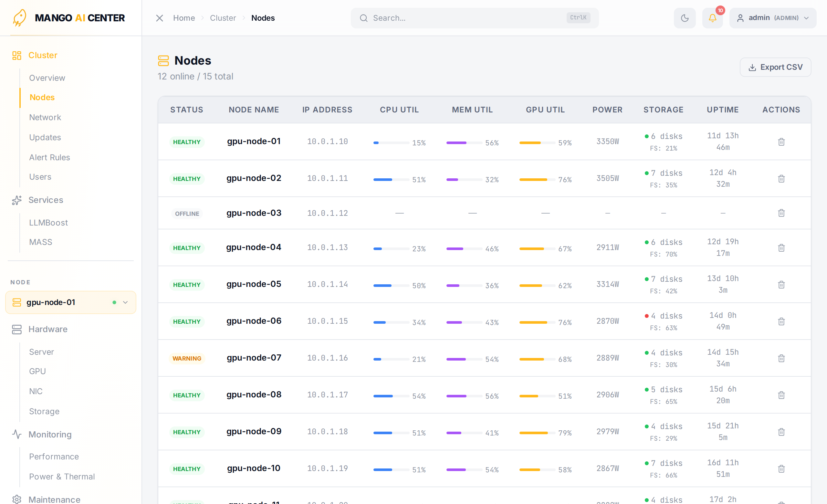Go to Cluster breadcrumb
Screen dimensions: 827x504
[x=223, y=18]
